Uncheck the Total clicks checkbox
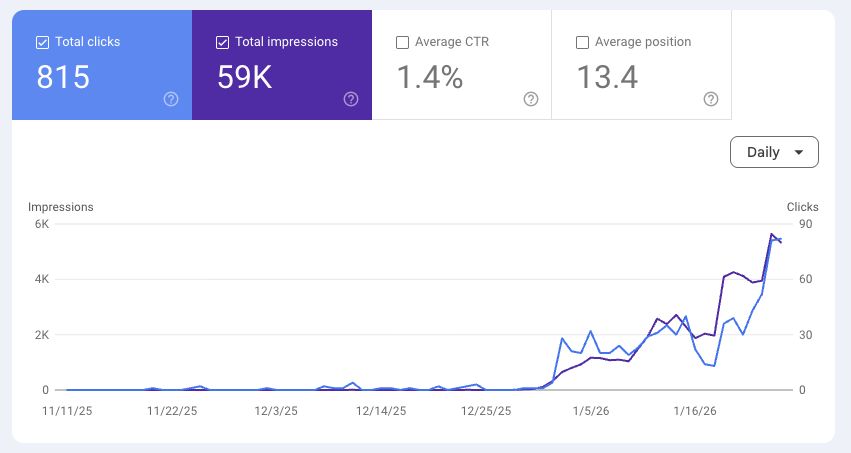 pyautogui.click(x=42, y=42)
